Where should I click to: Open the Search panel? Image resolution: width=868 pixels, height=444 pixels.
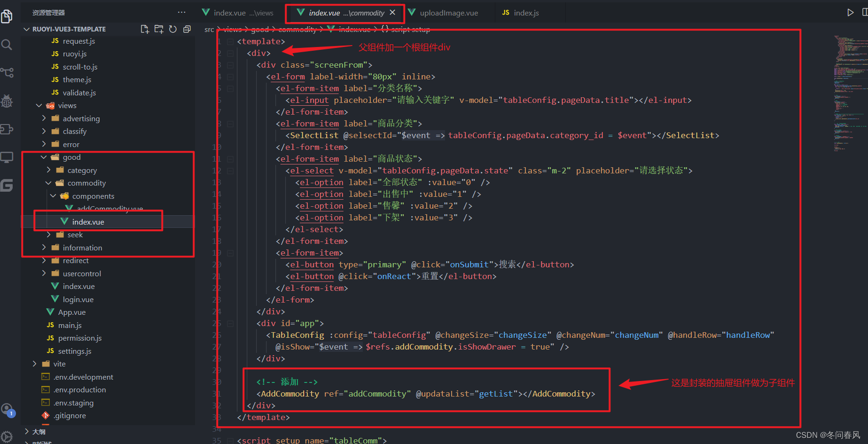tap(8, 45)
